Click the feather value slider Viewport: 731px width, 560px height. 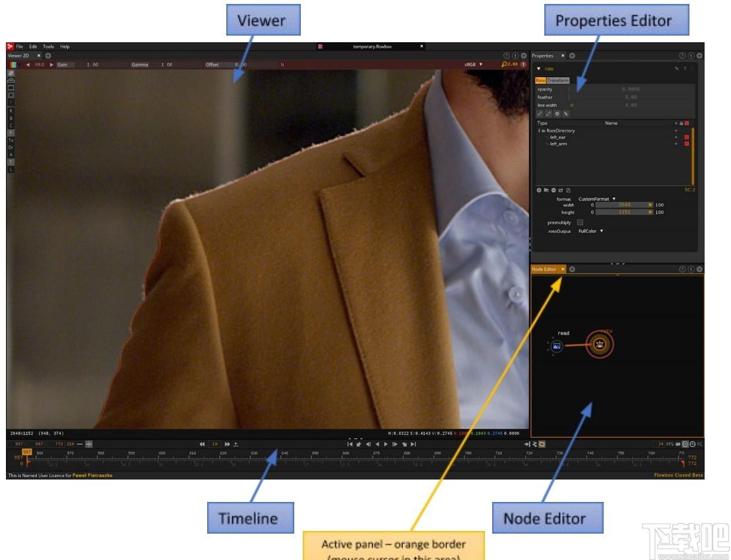coord(631,97)
